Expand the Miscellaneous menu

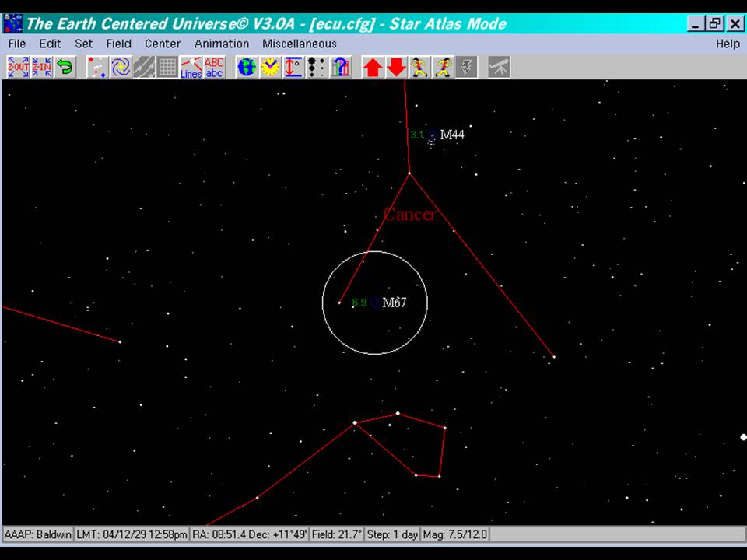300,44
